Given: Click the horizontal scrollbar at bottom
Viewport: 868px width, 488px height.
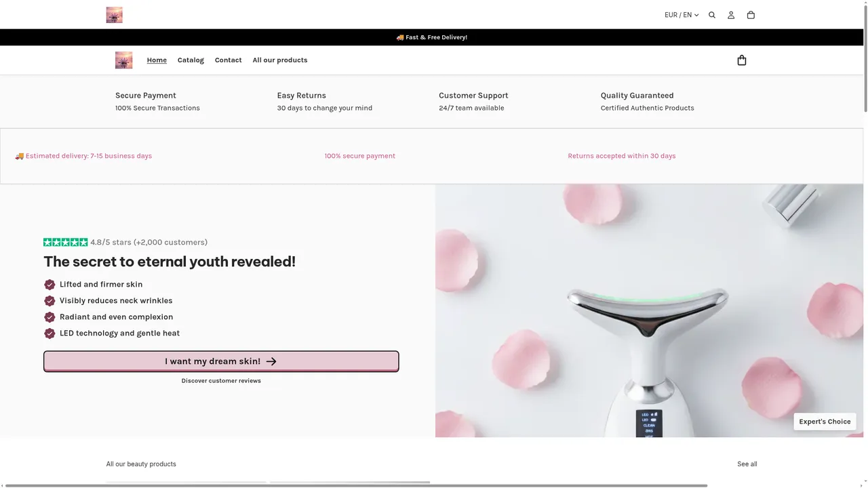Looking at the screenshot, I should pos(356,485).
